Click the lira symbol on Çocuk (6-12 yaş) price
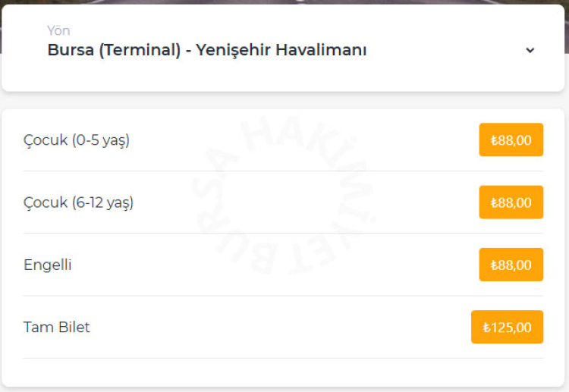 [x=494, y=203]
